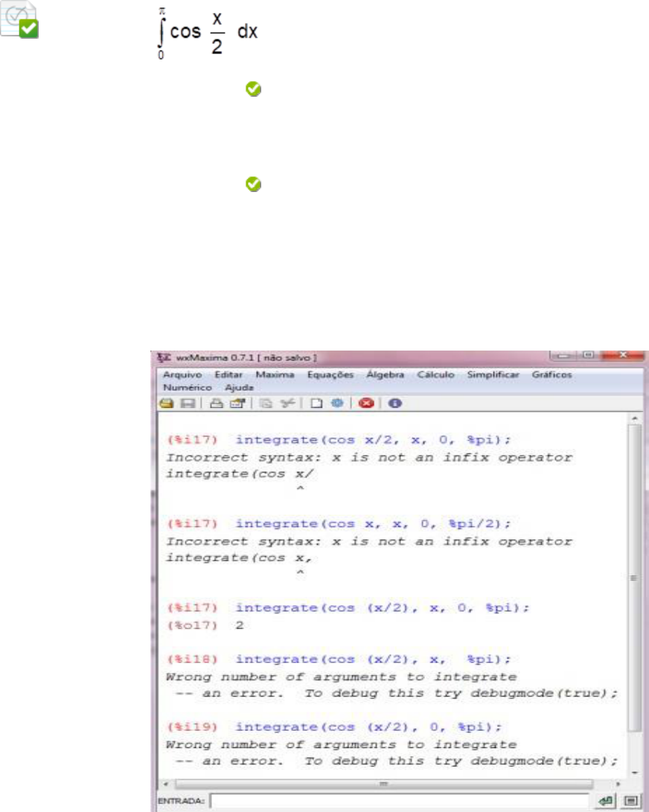
Task: Open the Arquivo menu
Action: click(179, 375)
